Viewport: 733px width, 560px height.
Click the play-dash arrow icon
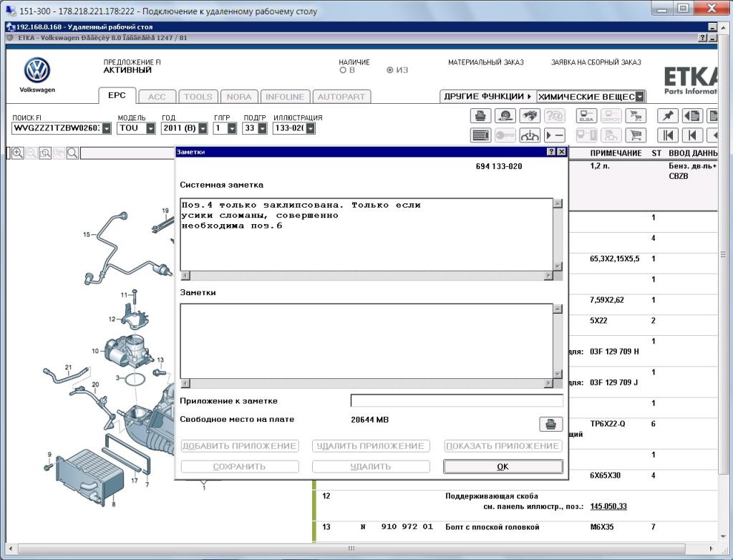point(555,135)
